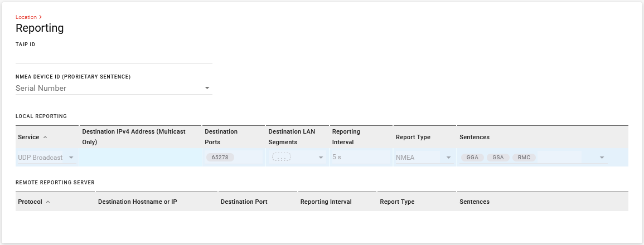Click the 5 s reporting interval field
The height and width of the screenshot is (245, 644).
click(x=361, y=157)
